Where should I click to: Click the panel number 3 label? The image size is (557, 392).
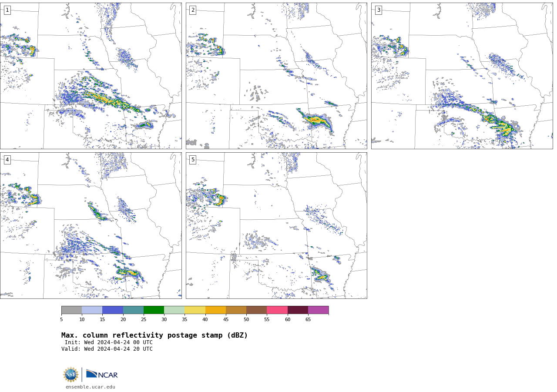pyautogui.click(x=378, y=10)
